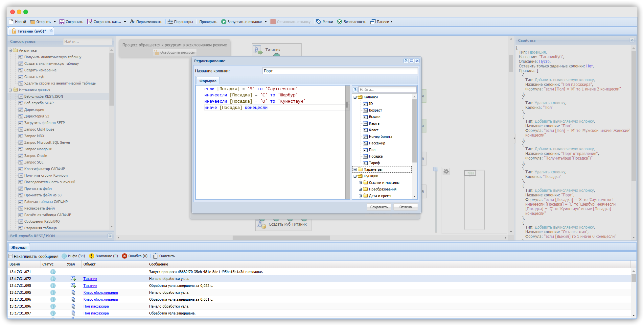Open the Пол пассажира link at 13:17:31.096
Image resolution: width=644 pixels, height=326 pixels.
(x=96, y=306)
